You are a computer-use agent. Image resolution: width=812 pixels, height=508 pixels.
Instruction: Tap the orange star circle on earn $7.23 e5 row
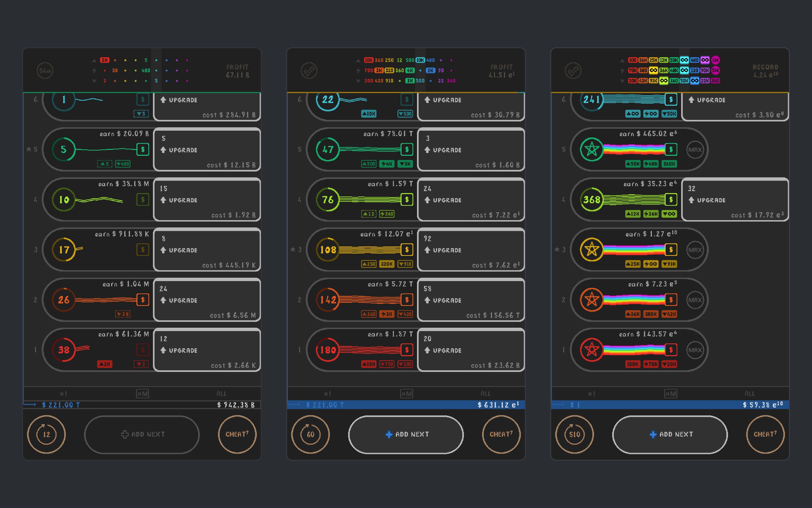(592, 300)
